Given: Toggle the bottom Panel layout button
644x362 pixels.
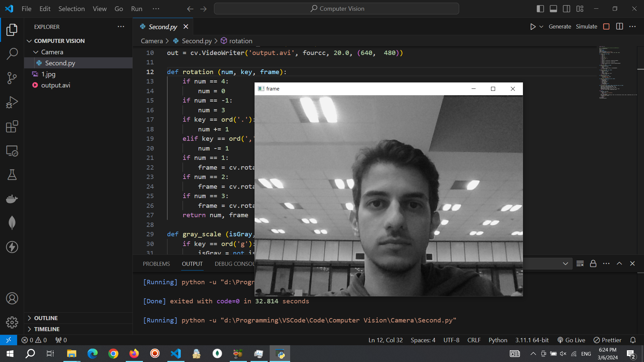Looking at the screenshot, I should [553, 9].
